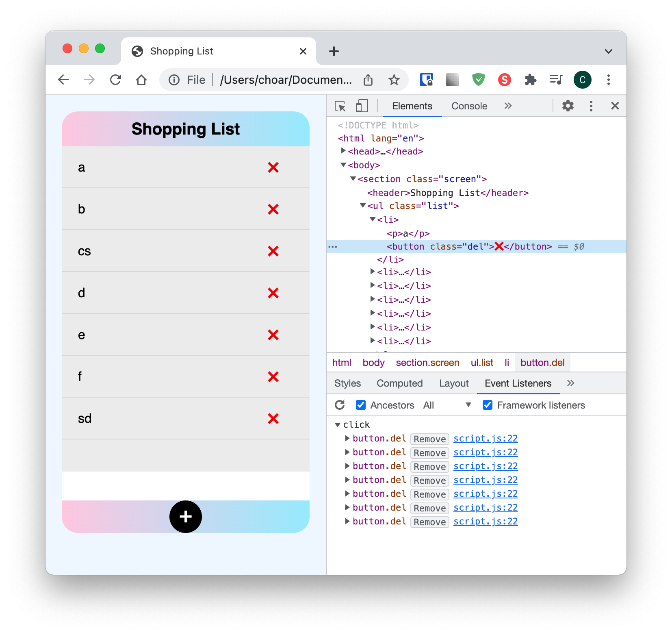This screenshot has height=635, width=672.
Task: Open a new browser tab
Action: coord(334,51)
